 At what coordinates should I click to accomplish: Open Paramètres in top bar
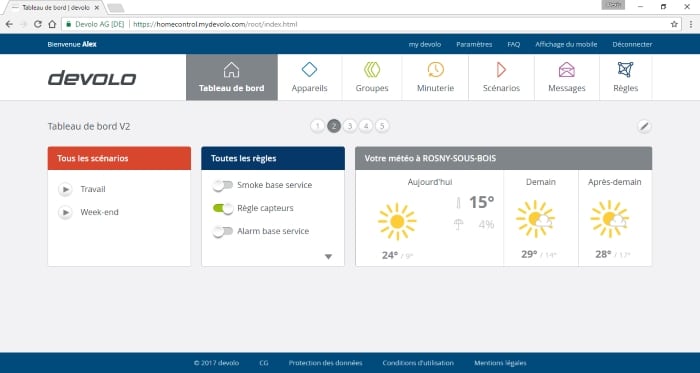(x=474, y=44)
